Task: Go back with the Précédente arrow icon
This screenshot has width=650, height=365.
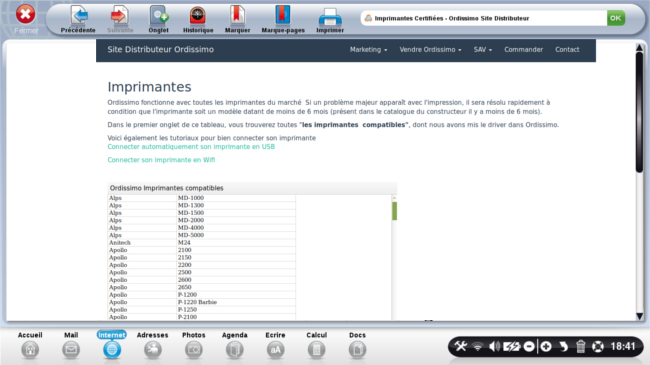Action: click(78, 16)
